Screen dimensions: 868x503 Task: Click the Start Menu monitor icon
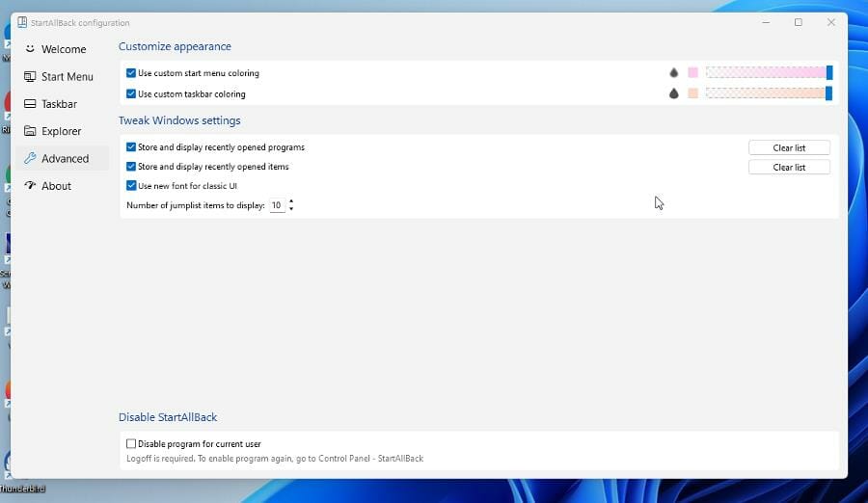tap(30, 76)
